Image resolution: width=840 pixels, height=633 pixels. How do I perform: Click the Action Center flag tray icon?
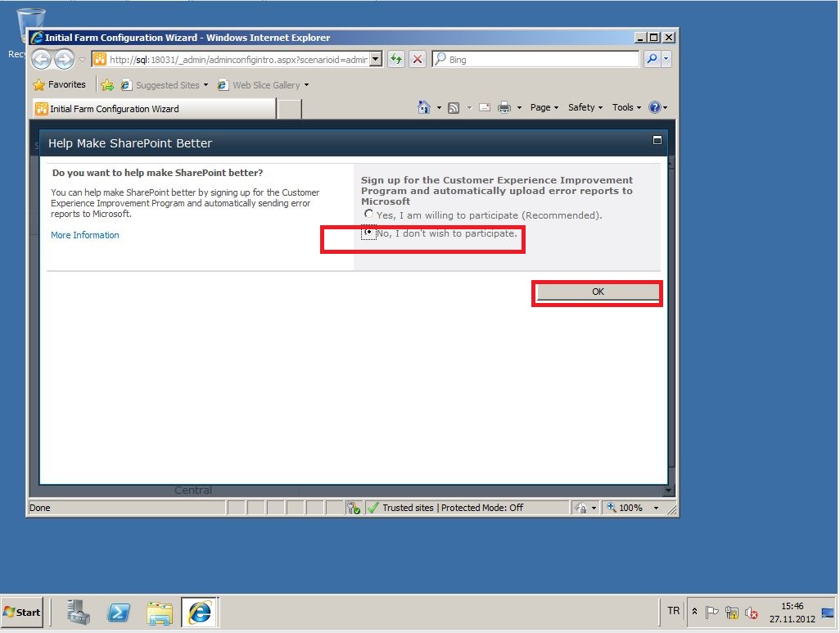coord(711,612)
